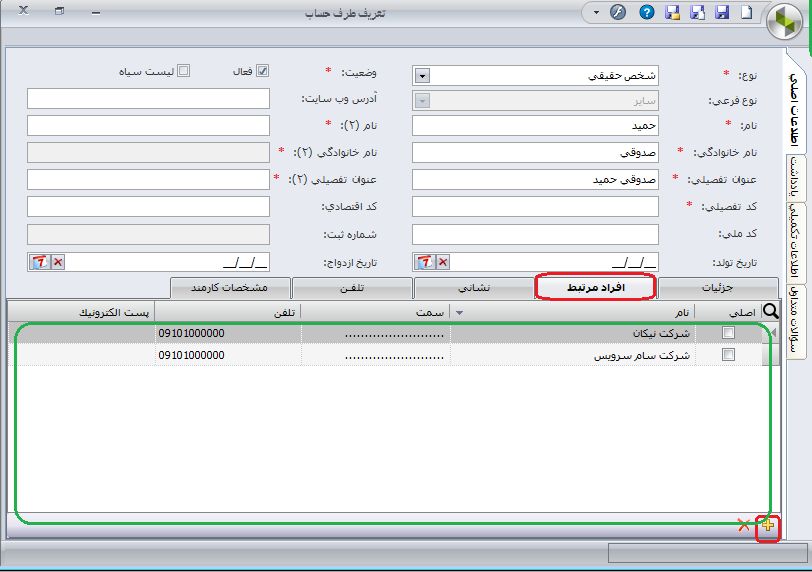
Task: Toggle the فعال checkbox
Action: click(x=263, y=71)
